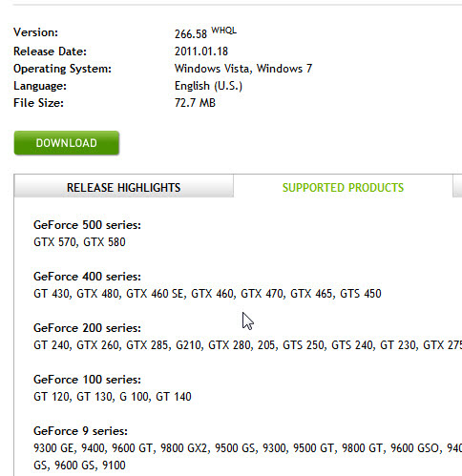The height and width of the screenshot is (476, 462).
Task: Click the Language: label
Action: point(40,86)
